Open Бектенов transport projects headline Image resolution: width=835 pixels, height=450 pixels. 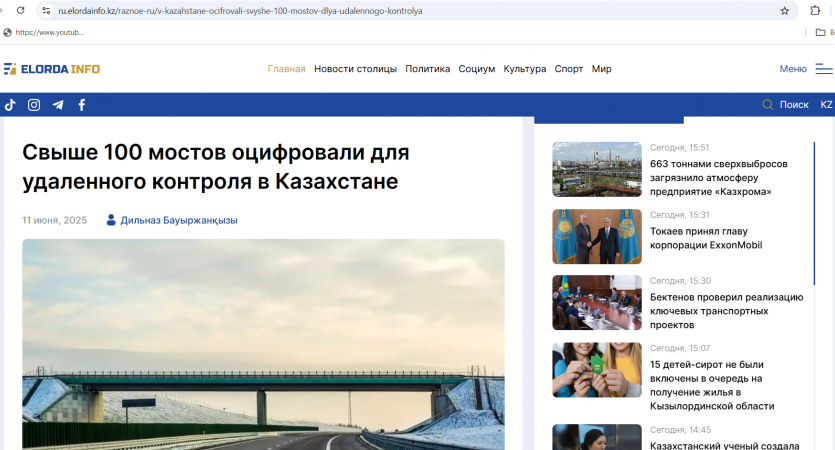[x=726, y=311]
